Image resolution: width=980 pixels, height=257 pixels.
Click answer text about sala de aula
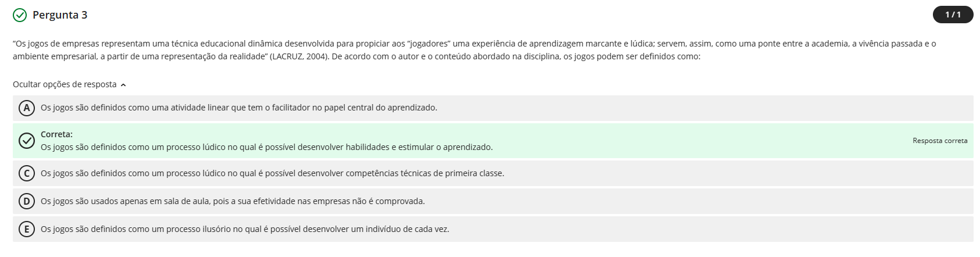click(x=233, y=201)
